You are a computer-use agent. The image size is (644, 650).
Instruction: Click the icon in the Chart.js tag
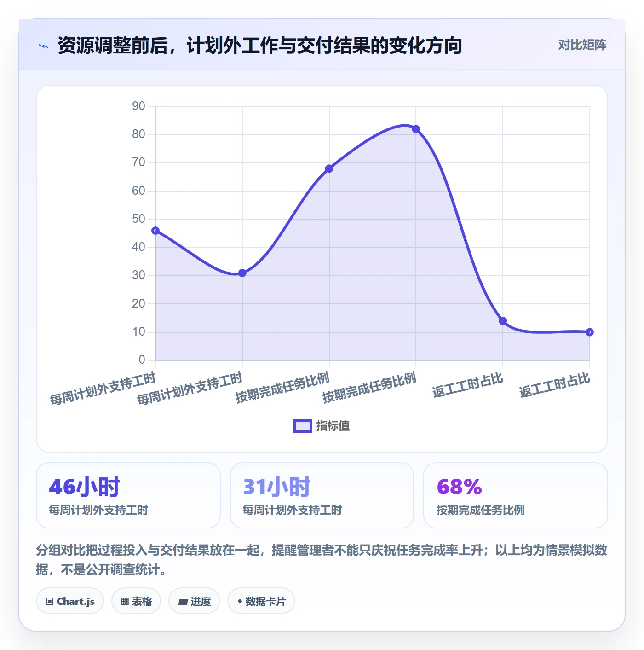point(50,602)
